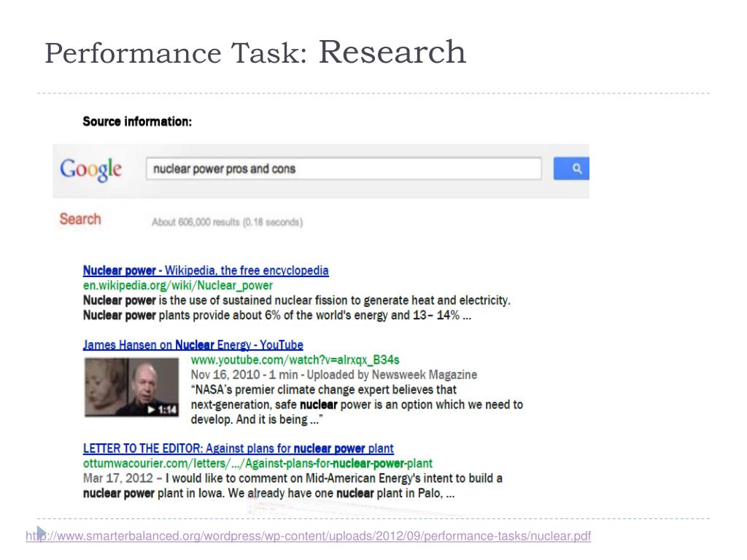The width and height of the screenshot is (747, 560).
Task: Click 'Nov 16, 2010 - 1 min' upload info
Action: pyautogui.click(x=334, y=375)
